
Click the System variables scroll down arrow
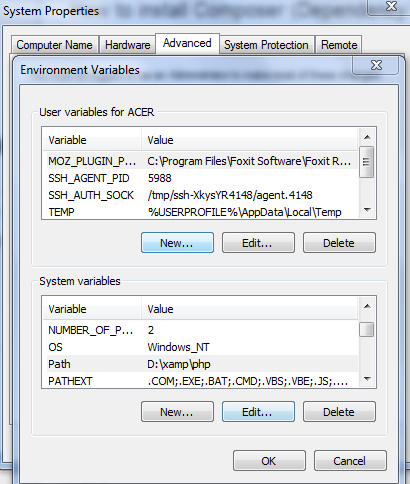(x=367, y=379)
